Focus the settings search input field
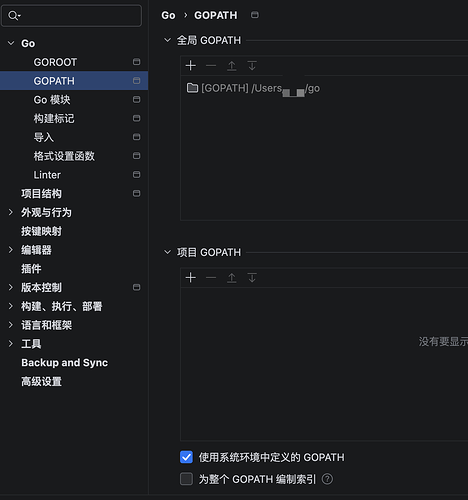This screenshot has width=468, height=500. coord(71,15)
